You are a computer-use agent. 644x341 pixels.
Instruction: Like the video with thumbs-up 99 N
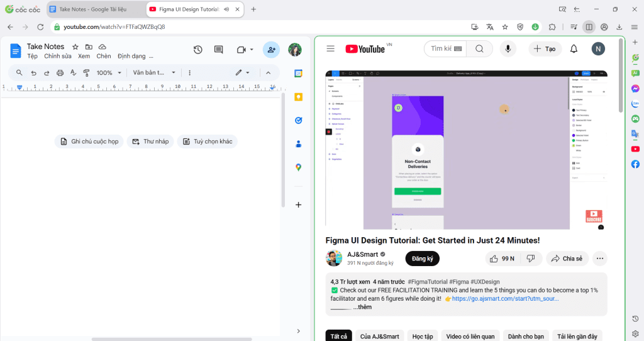[502, 259]
